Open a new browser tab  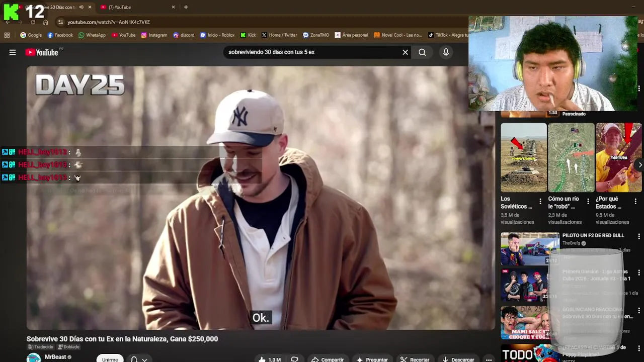(186, 7)
